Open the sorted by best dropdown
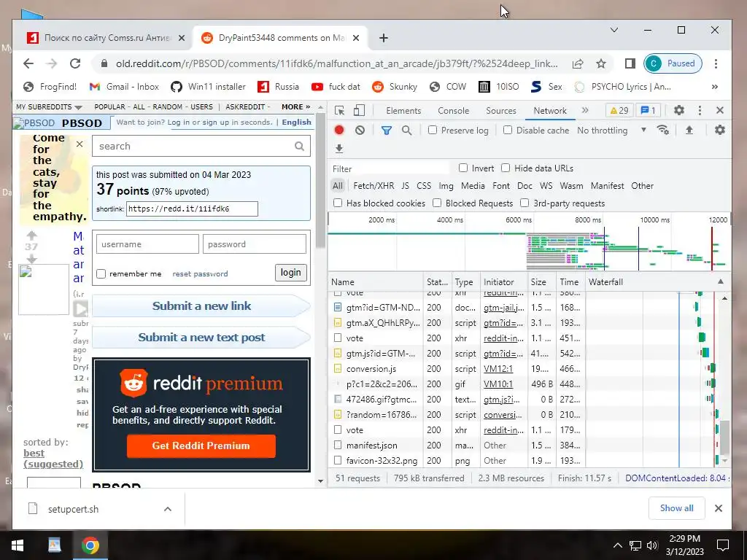Screen dimensions: 747x560 click(x=53, y=459)
